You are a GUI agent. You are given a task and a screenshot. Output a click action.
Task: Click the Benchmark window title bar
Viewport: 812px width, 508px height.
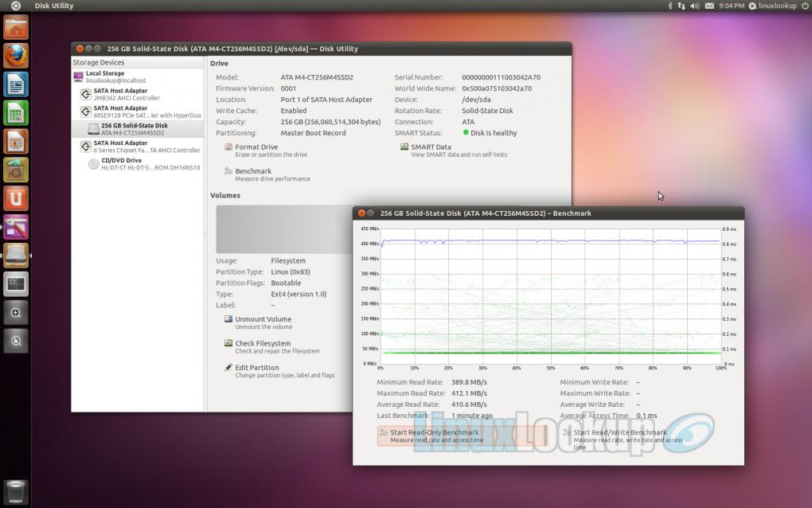click(x=548, y=213)
